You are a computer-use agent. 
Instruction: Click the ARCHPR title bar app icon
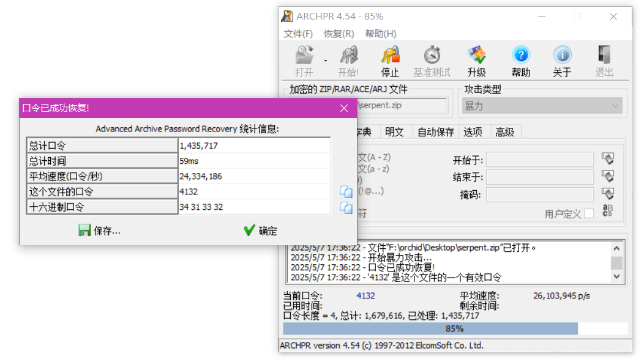click(287, 17)
